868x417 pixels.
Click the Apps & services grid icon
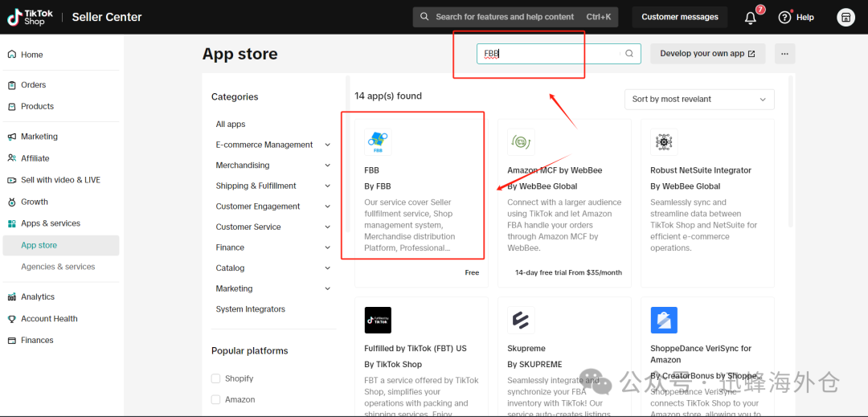pos(11,223)
